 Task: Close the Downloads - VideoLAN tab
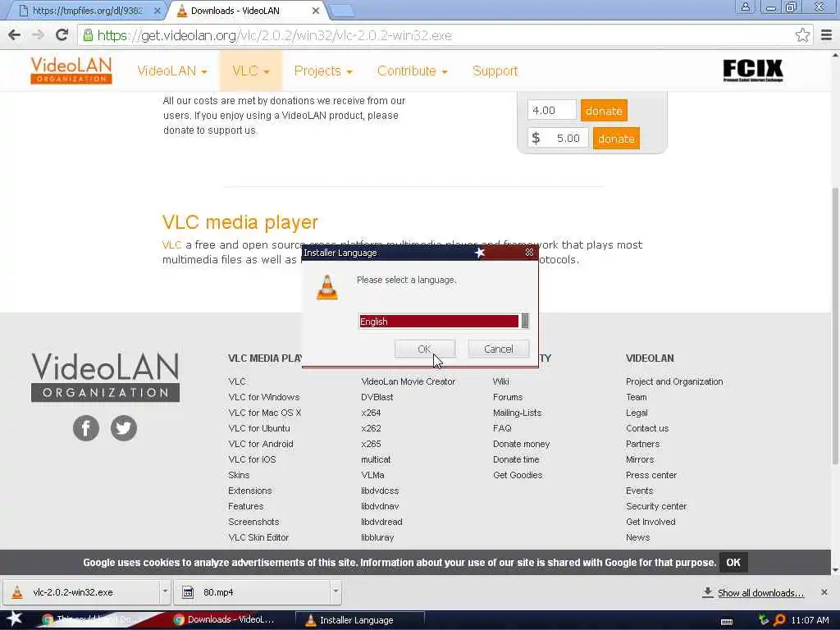(x=316, y=10)
